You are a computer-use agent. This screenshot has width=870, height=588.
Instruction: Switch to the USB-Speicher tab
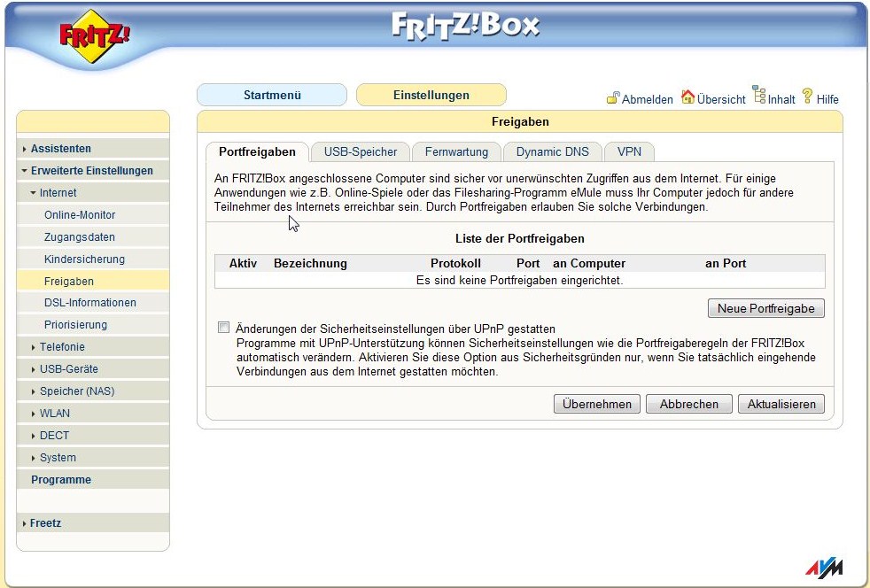coord(360,152)
